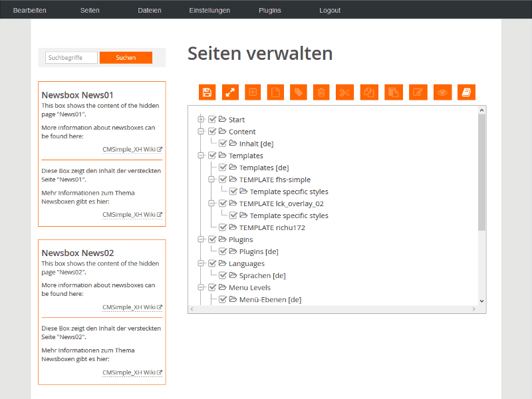Open the Plugins menu in top bar
Viewport: 532px width, 399px height.
tap(270, 11)
